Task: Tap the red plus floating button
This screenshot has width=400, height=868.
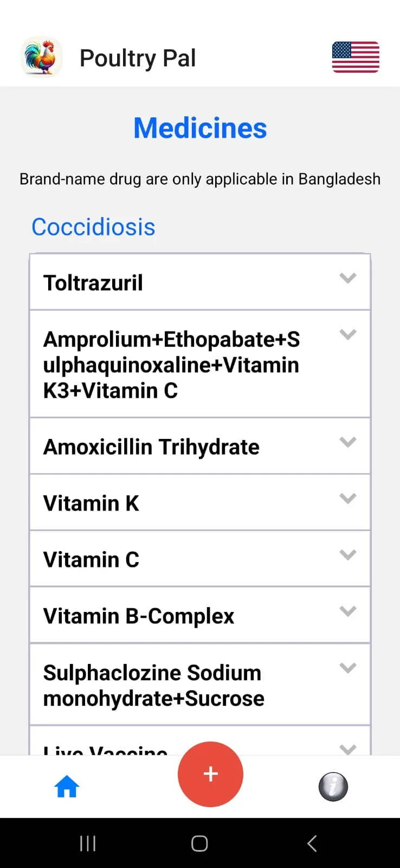Action: [210, 774]
